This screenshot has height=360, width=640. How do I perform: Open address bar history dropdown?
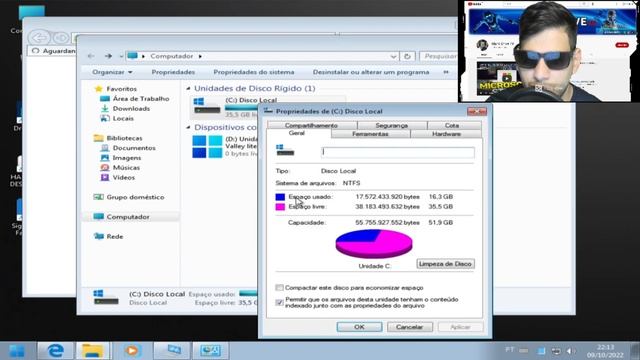point(393,56)
